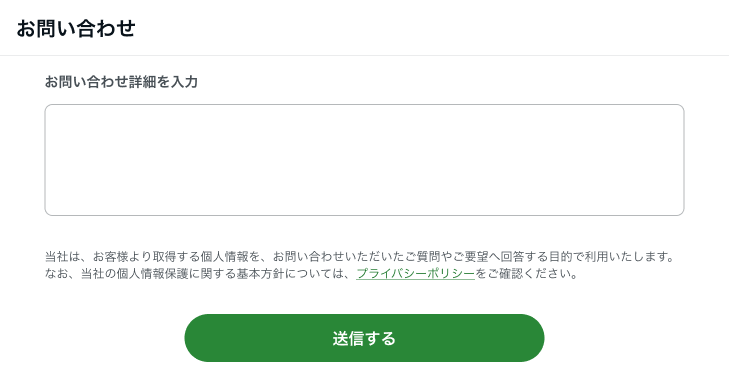Click the green 送信する button
Image resolution: width=729 pixels, height=378 pixels.
pyautogui.click(x=364, y=338)
